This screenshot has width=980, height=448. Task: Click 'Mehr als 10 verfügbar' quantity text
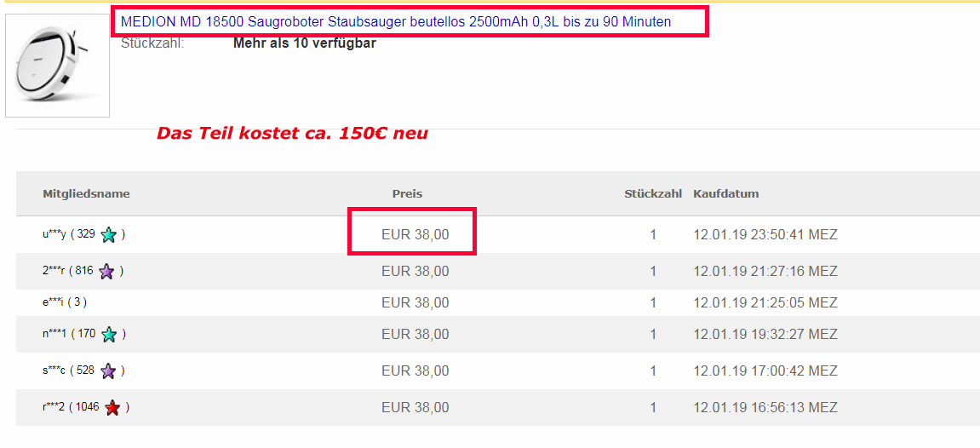pyautogui.click(x=304, y=43)
